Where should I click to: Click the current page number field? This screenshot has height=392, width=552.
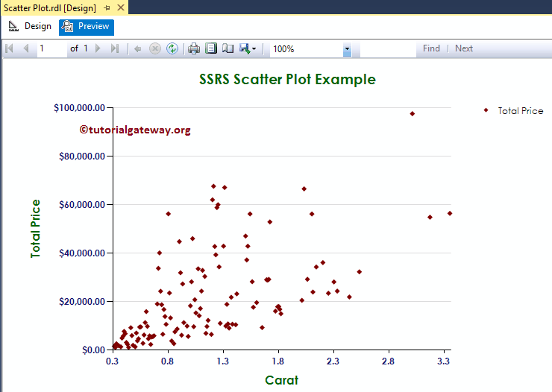click(52, 48)
